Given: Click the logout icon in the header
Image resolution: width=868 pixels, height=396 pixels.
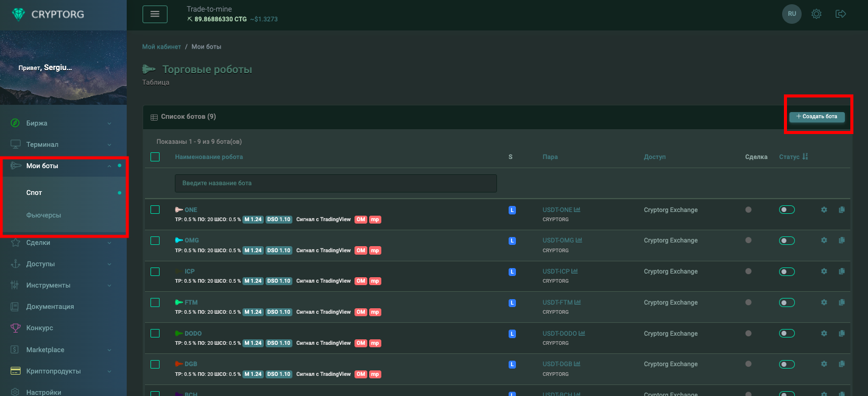Looking at the screenshot, I should pos(841,14).
